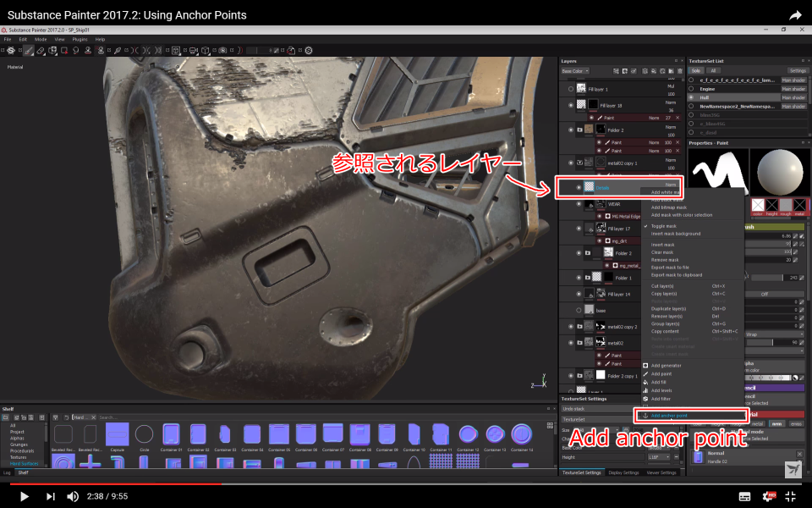Select the Paint brush tool in toolbar

coord(29,50)
